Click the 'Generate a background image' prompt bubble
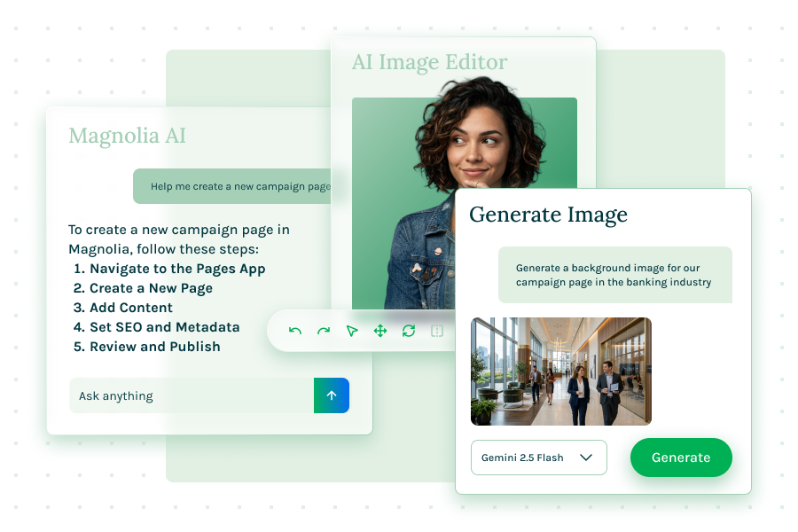This screenshot has width=798, height=532. (x=614, y=275)
